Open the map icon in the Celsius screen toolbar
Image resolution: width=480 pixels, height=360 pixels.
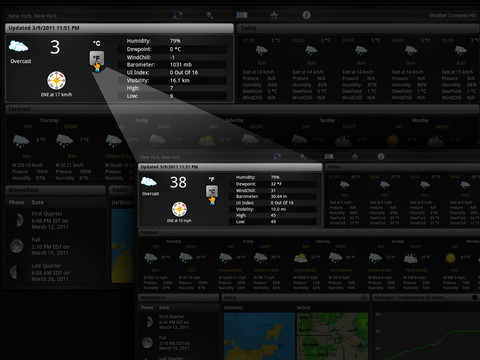[x=242, y=15]
